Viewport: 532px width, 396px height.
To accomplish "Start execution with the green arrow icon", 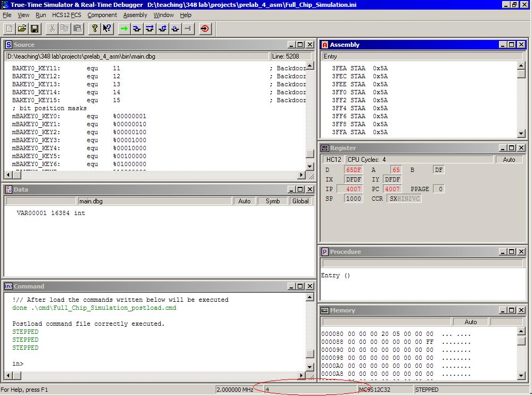I will pos(124,29).
